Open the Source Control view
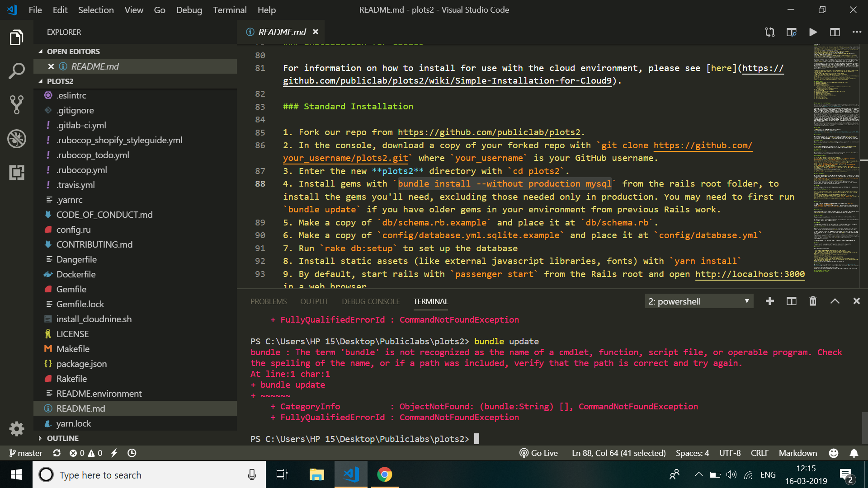868x488 pixels. (x=17, y=105)
